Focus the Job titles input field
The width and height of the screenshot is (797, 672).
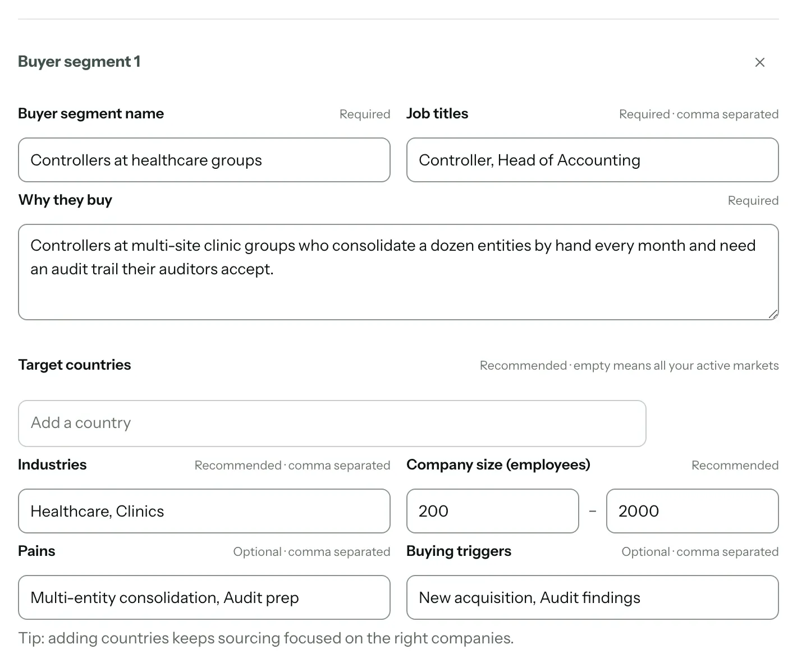click(x=593, y=160)
